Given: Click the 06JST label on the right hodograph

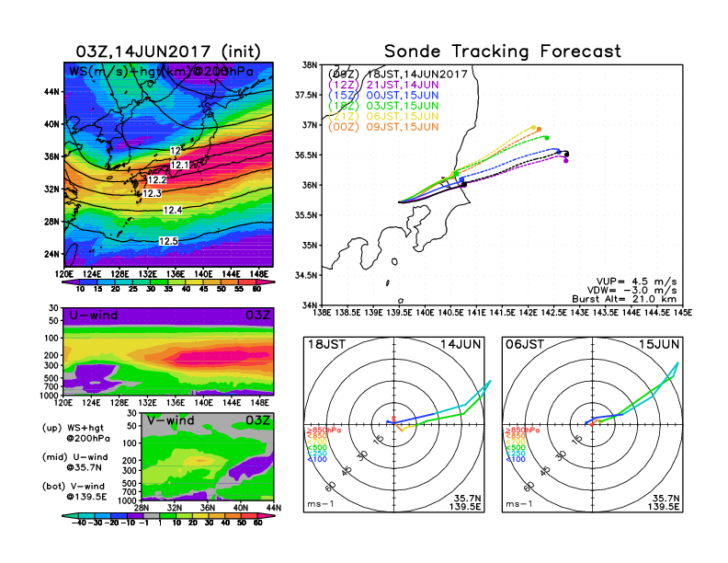Looking at the screenshot, I should pos(525,344).
